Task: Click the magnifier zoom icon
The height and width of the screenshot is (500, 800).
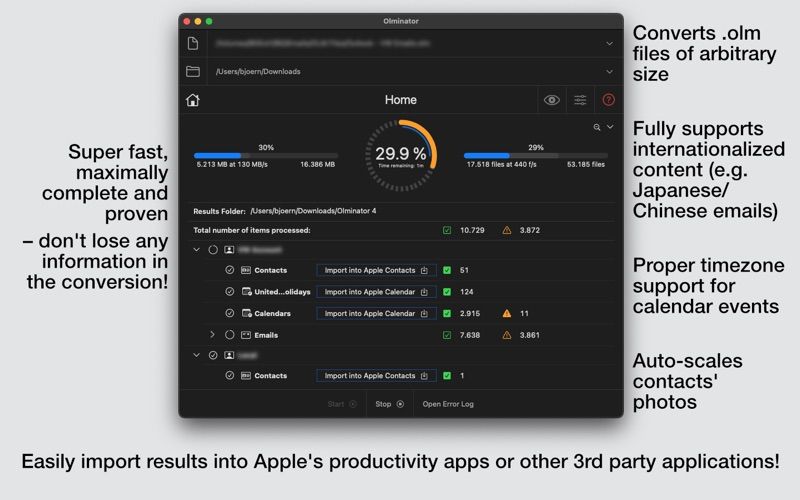Action: click(x=596, y=127)
